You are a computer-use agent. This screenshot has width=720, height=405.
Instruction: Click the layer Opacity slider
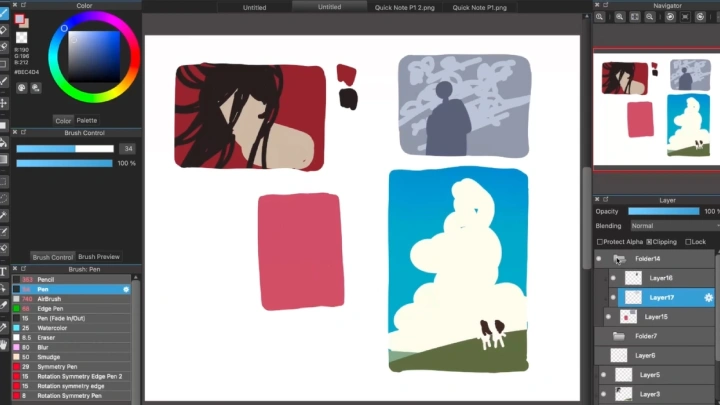[x=664, y=211]
